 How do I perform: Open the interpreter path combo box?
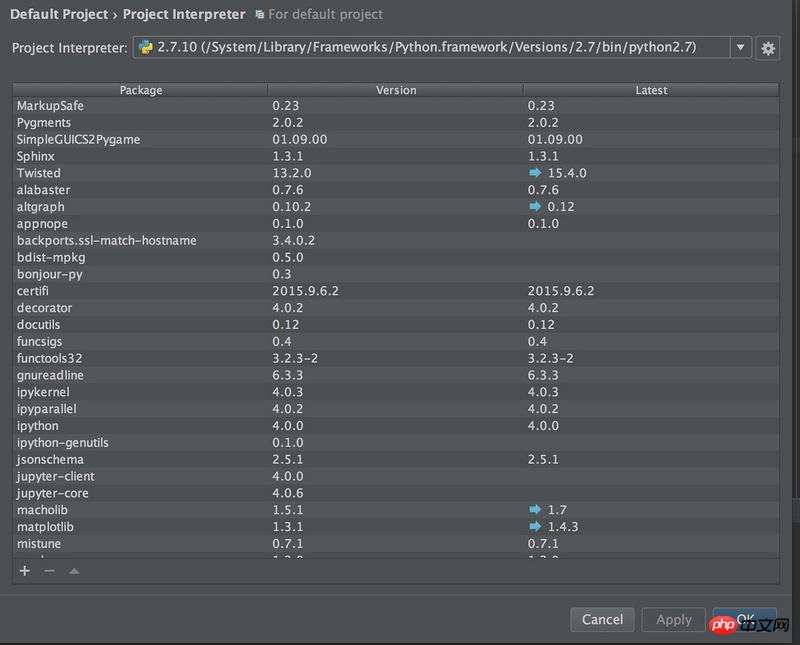click(442, 47)
